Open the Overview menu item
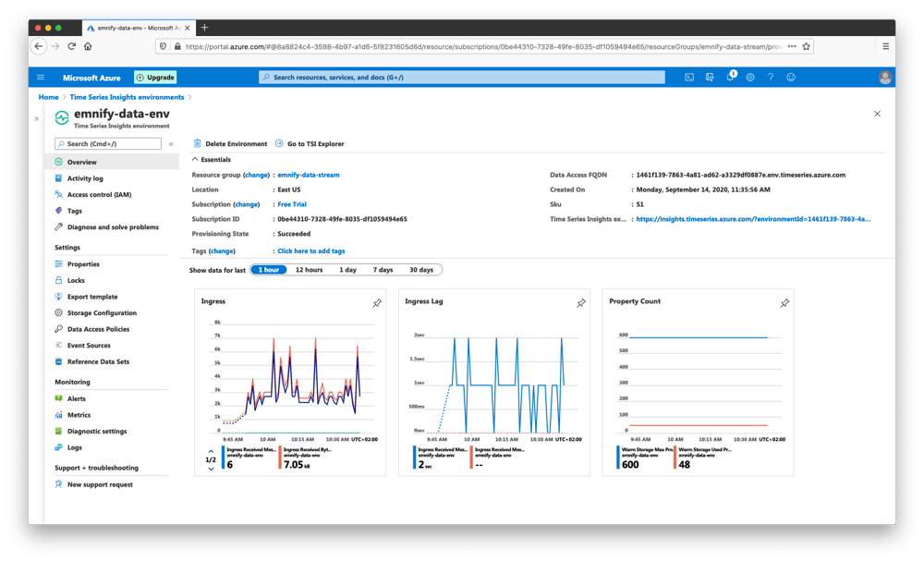The height and width of the screenshot is (562, 924). 112,162
